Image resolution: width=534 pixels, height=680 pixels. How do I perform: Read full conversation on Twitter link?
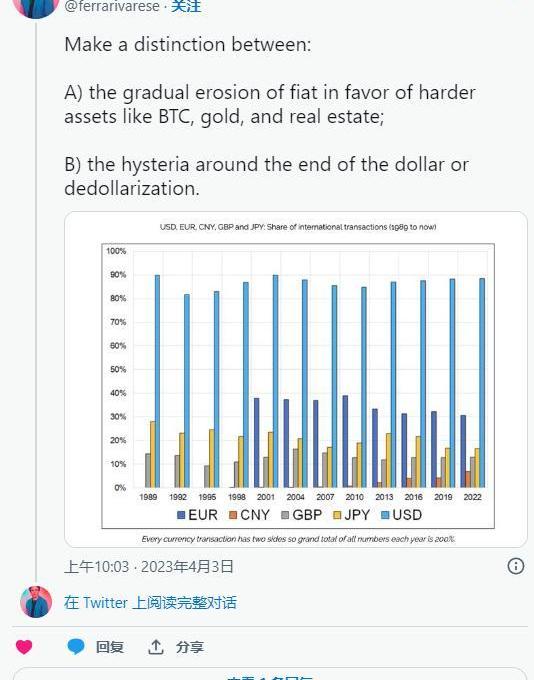pos(150,602)
